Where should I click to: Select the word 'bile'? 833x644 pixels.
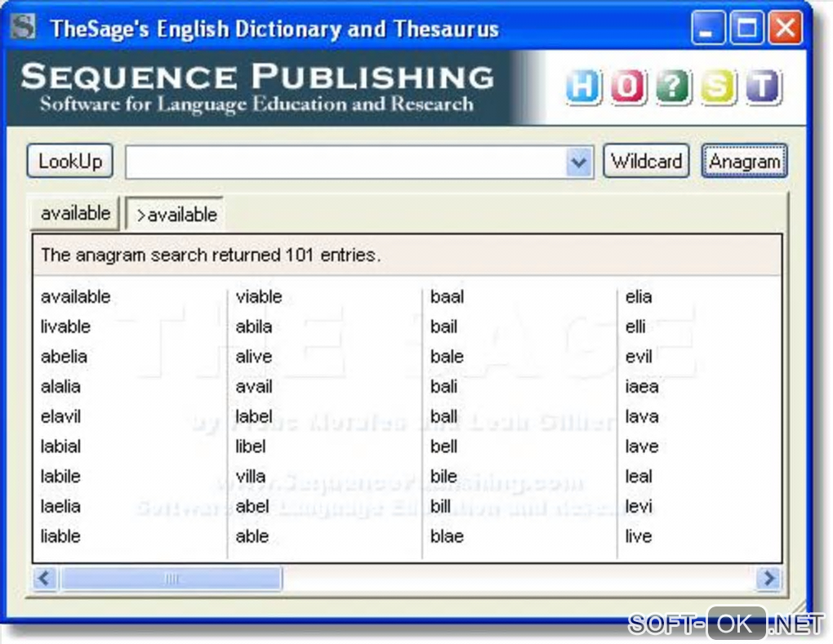(x=443, y=476)
